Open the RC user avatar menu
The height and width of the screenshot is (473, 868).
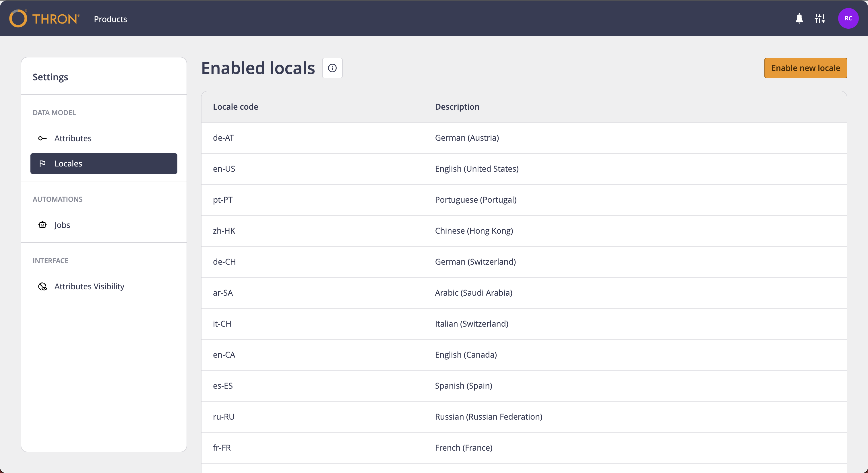click(848, 19)
